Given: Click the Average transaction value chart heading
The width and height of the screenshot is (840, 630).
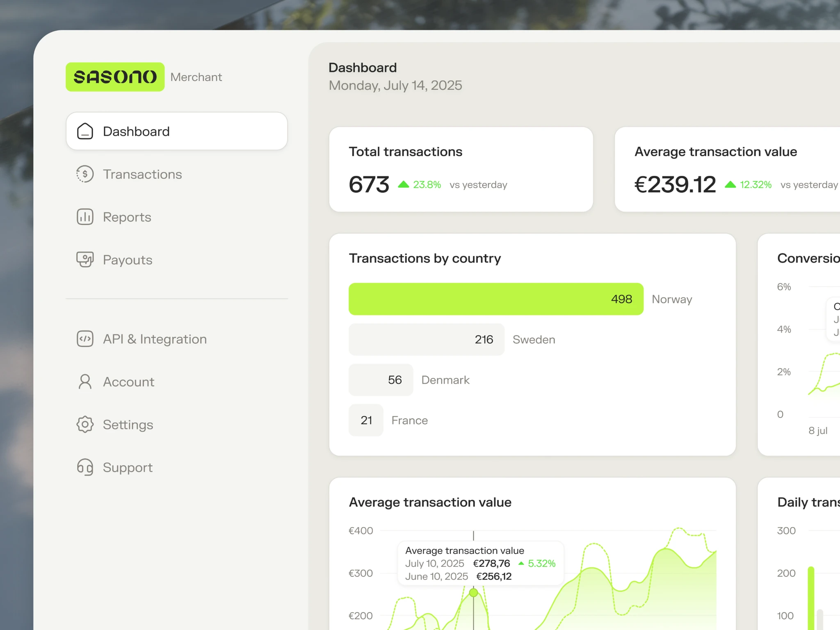Looking at the screenshot, I should (430, 502).
